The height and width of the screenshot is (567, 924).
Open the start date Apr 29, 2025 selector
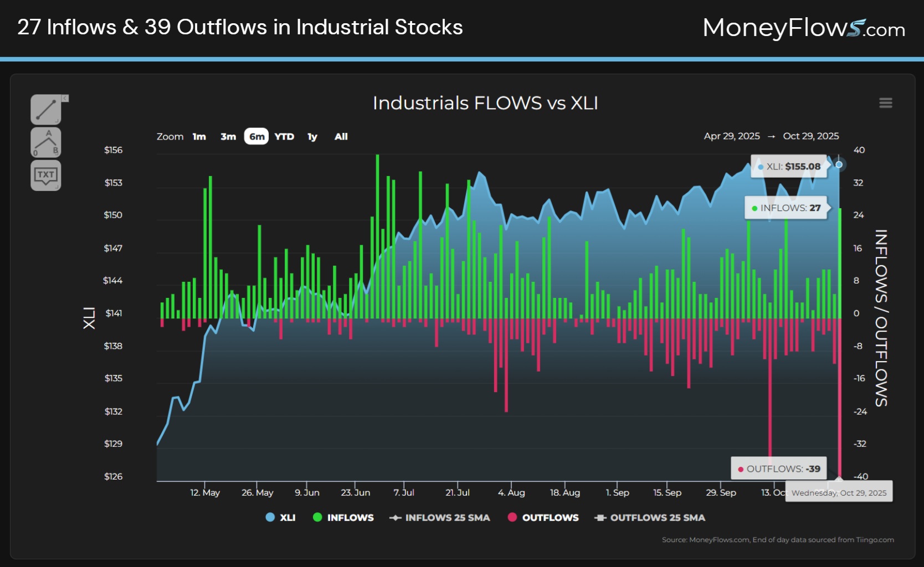[731, 136]
